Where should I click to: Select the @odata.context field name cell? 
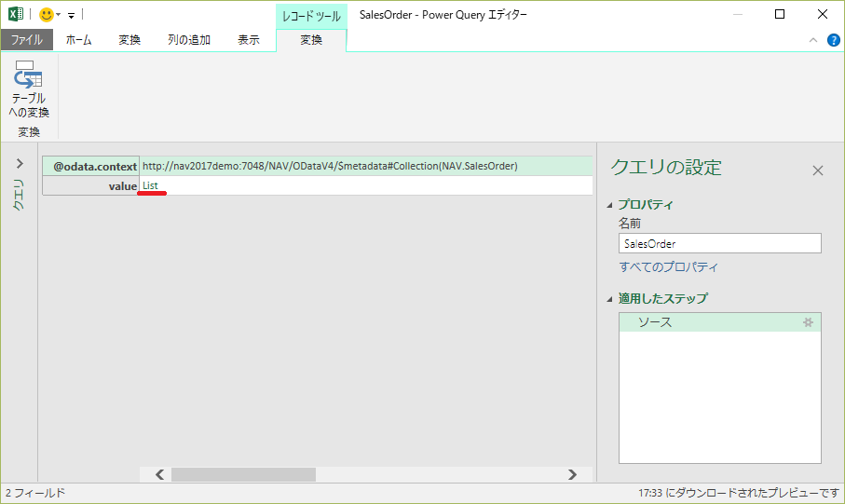(x=91, y=166)
